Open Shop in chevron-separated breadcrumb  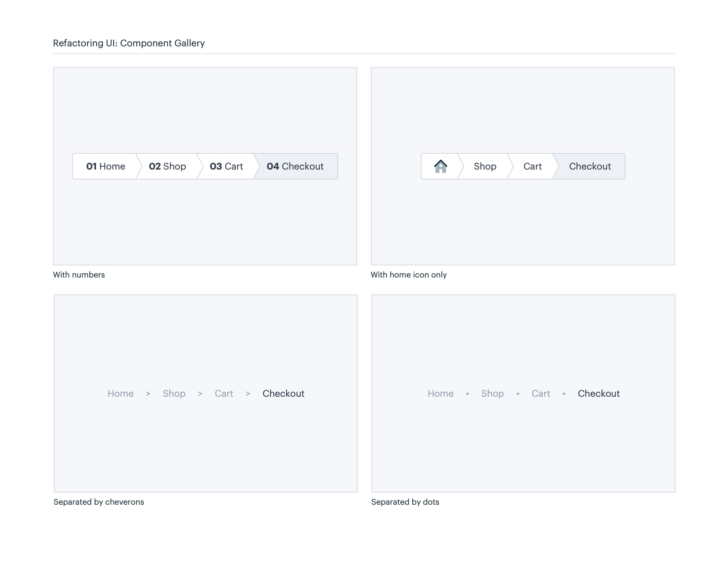[174, 393]
